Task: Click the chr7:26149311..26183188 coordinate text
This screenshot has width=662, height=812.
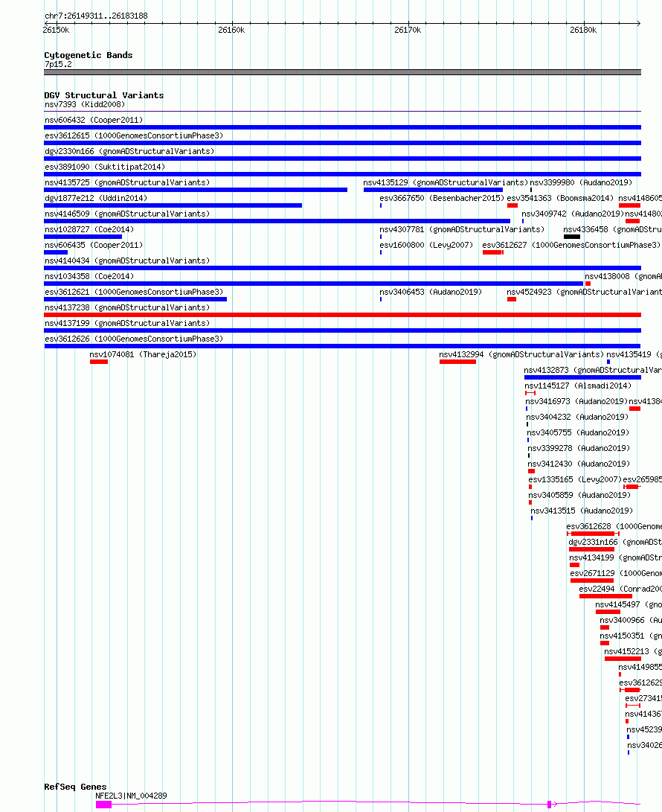Action: [96, 16]
